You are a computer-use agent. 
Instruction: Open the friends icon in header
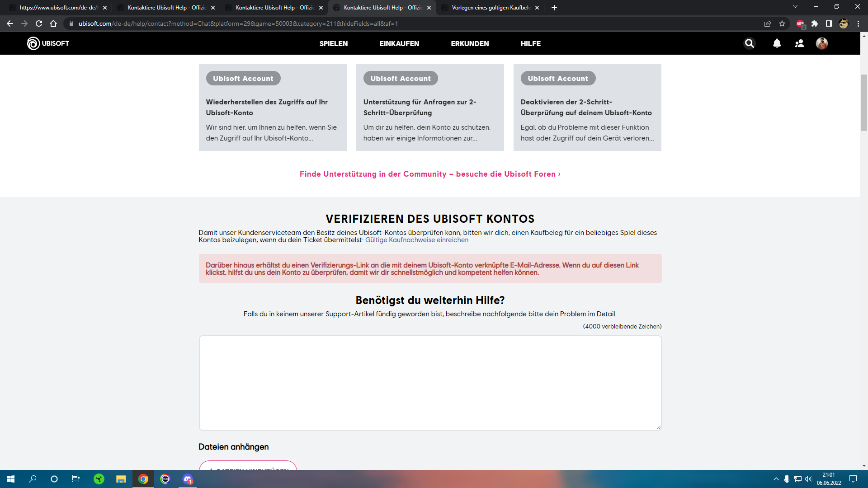coord(799,43)
